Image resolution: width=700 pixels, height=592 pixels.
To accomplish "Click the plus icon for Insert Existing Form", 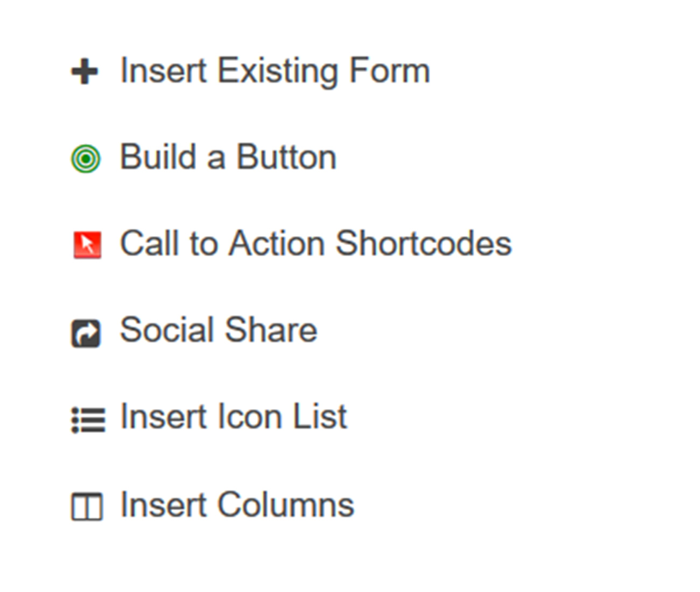I will (85, 72).
